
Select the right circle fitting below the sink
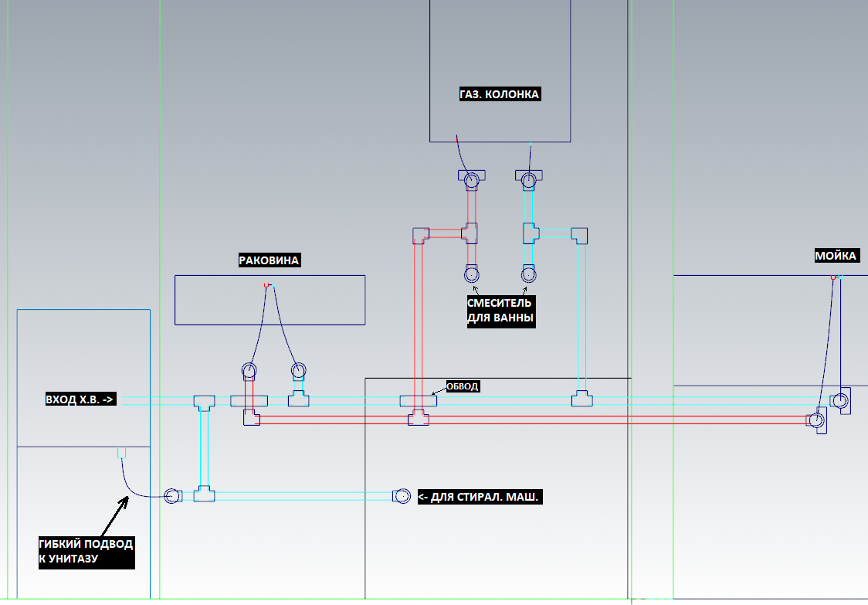coord(299,371)
